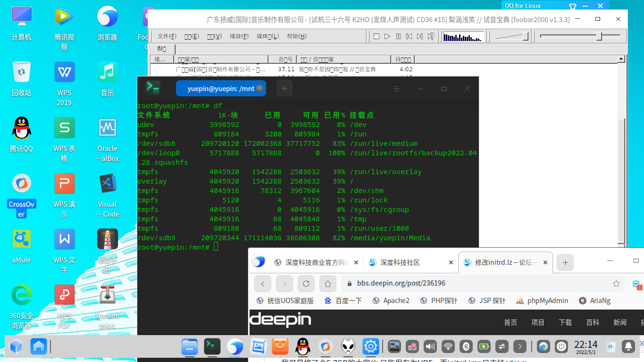Click the foobar2000 seek bar slider

point(599,36)
